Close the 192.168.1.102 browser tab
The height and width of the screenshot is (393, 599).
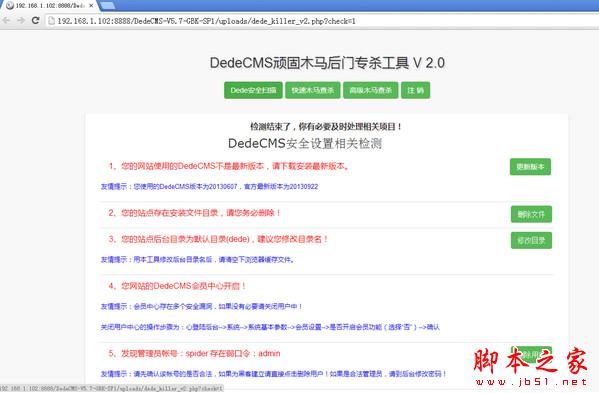tap(91, 6)
